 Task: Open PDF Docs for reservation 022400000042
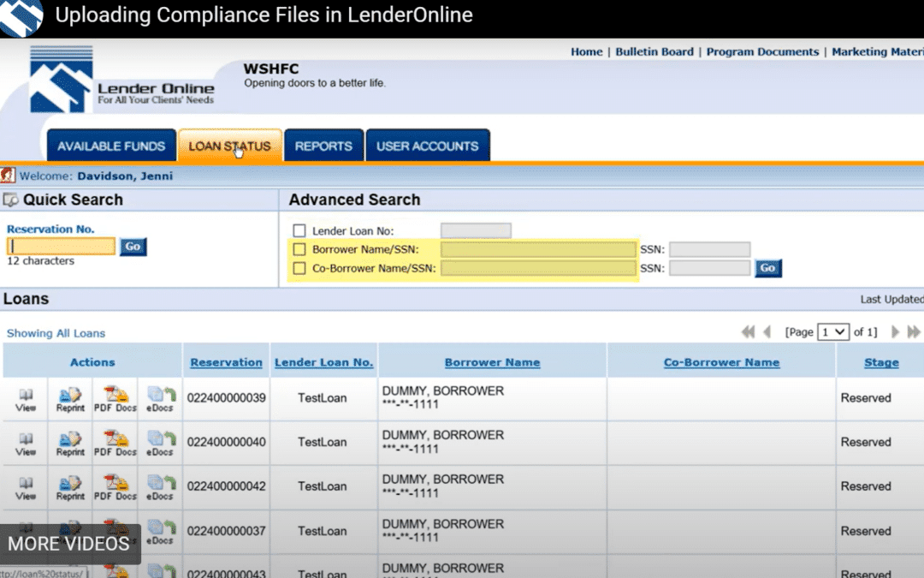[115, 488]
